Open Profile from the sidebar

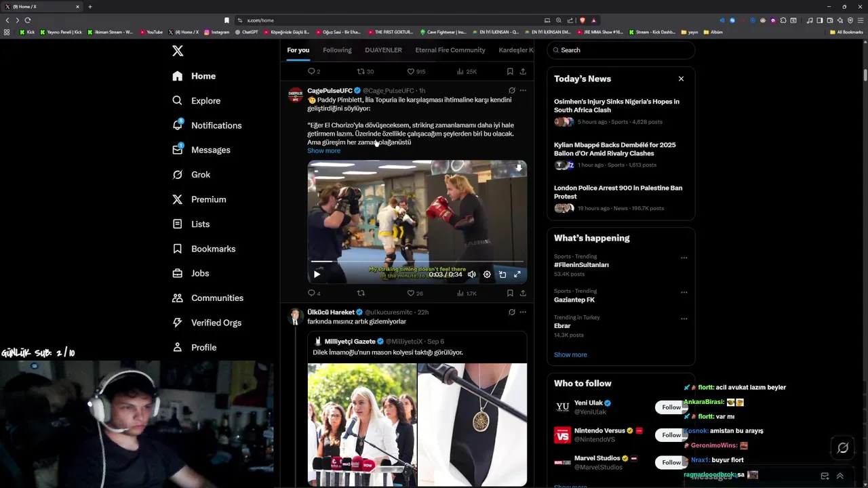[x=195, y=347]
